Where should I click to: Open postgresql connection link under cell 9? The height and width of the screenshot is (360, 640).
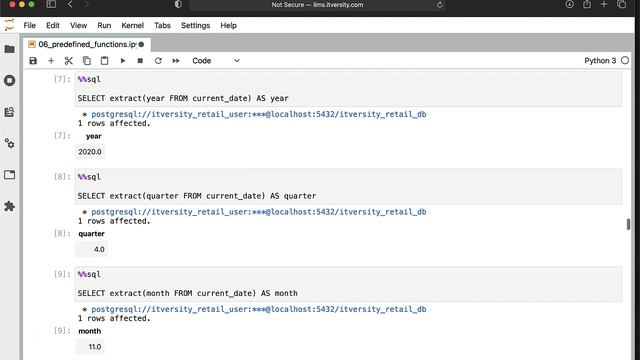[x=259, y=309]
